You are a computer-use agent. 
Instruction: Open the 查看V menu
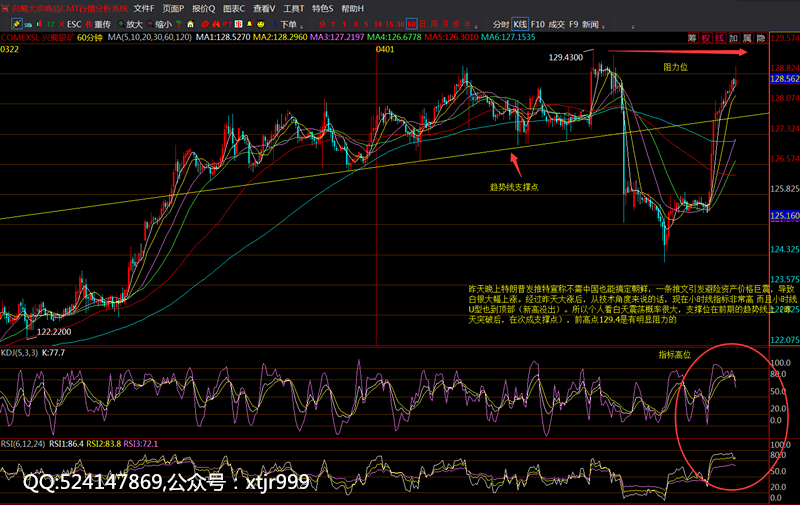[264, 9]
